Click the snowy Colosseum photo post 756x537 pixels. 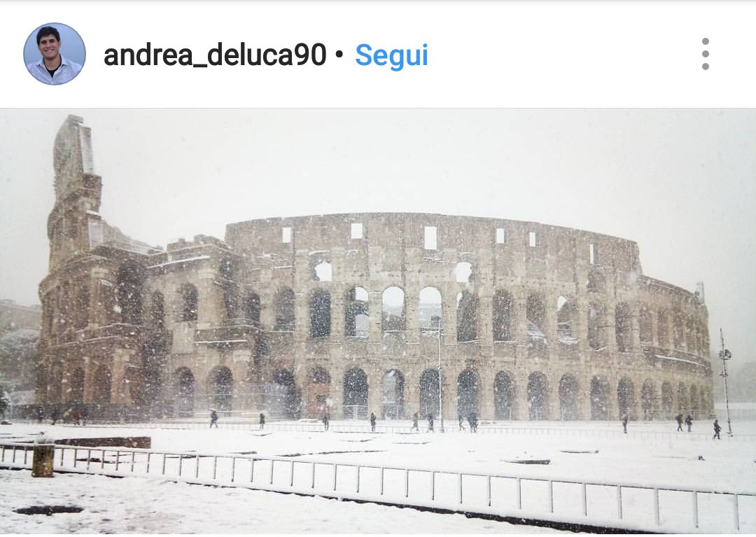378,321
